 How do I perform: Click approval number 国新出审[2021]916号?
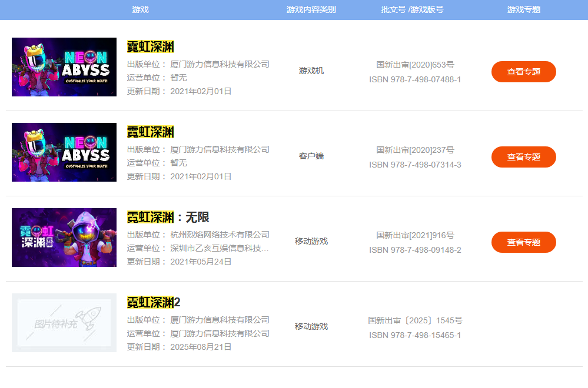coord(415,235)
